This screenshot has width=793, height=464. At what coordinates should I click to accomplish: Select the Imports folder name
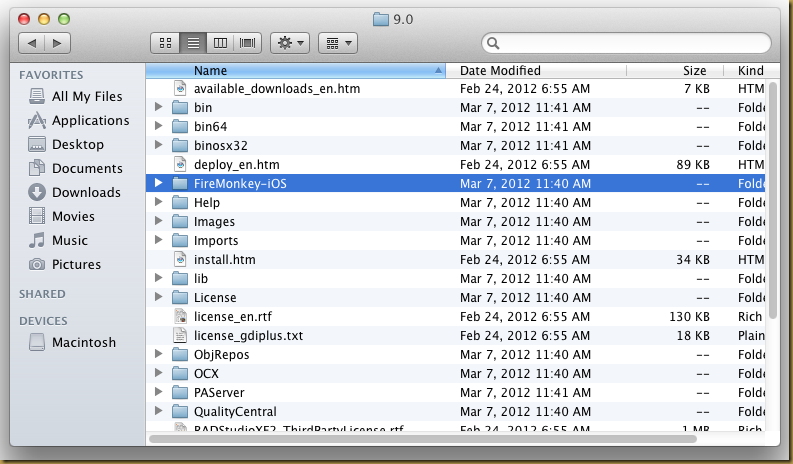216,241
